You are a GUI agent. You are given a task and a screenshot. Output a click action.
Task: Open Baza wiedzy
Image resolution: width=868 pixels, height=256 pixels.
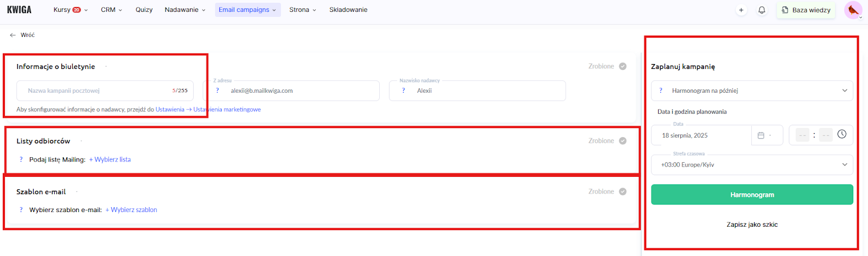pos(806,10)
